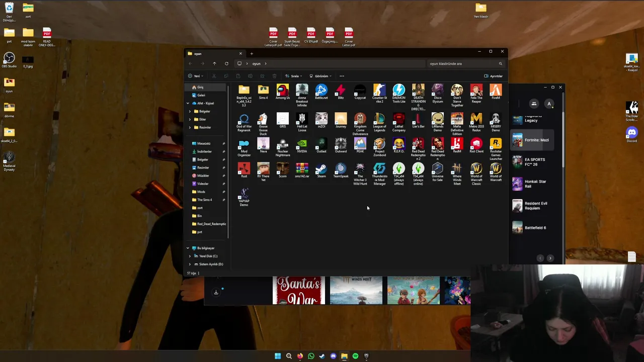The height and width of the screenshot is (362, 644).
Task: Open the Sırala sort dropdown
Action: click(x=293, y=76)
